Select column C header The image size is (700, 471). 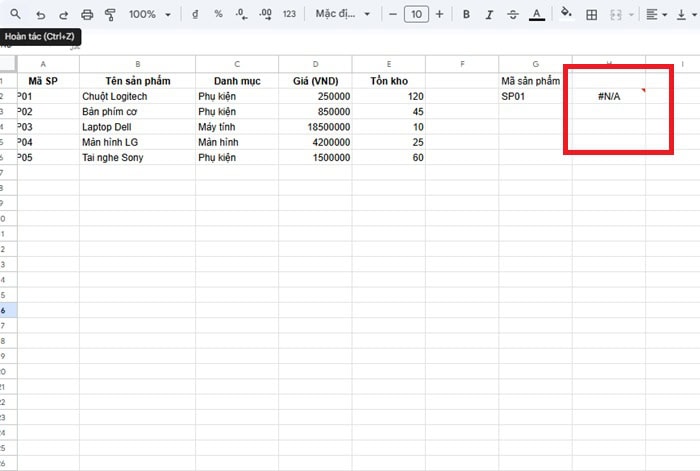click(x=237, y=64)
